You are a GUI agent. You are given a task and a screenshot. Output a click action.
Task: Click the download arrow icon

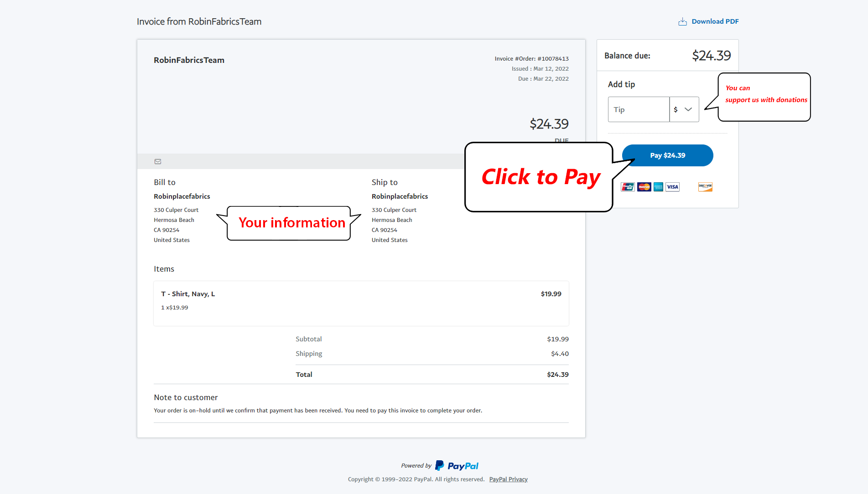[682, 21]
